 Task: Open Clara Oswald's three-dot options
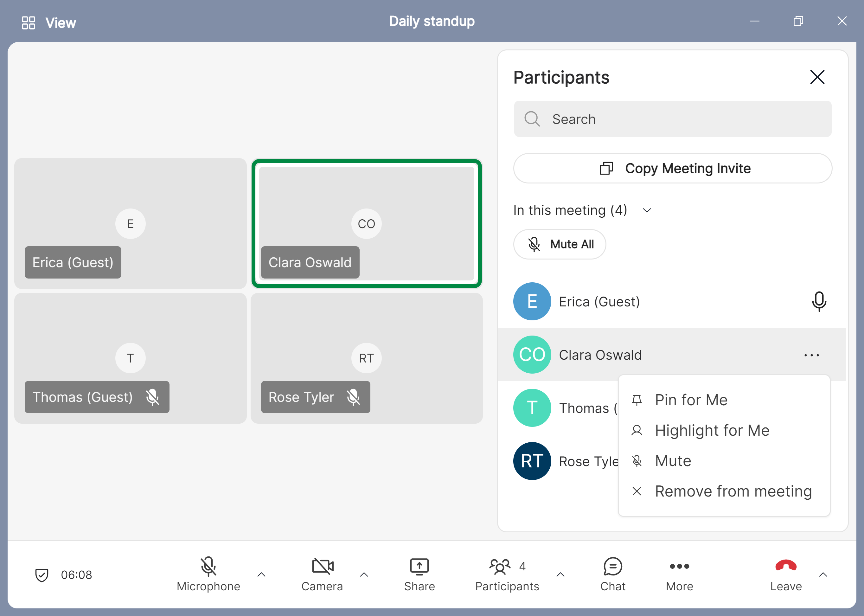coord(811,355)
